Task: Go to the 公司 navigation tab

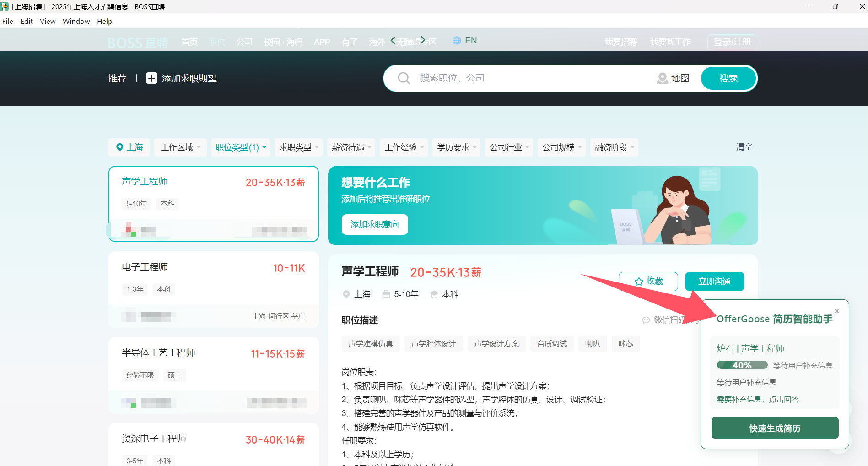Action: click(x=244, y=42)
